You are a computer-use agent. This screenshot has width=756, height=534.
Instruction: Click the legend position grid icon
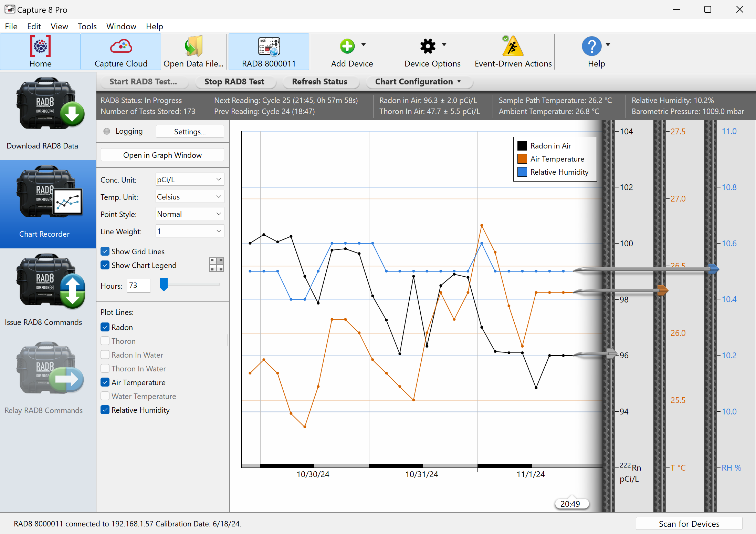click(217, 265)
